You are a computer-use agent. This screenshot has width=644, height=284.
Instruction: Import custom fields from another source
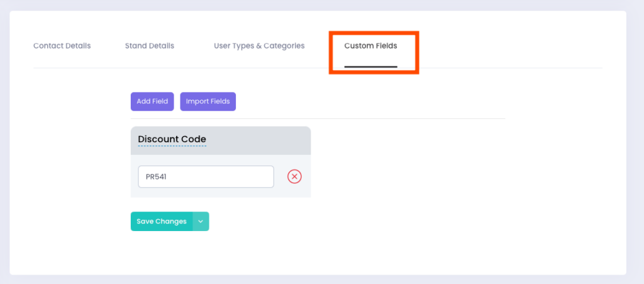(208, 101)
